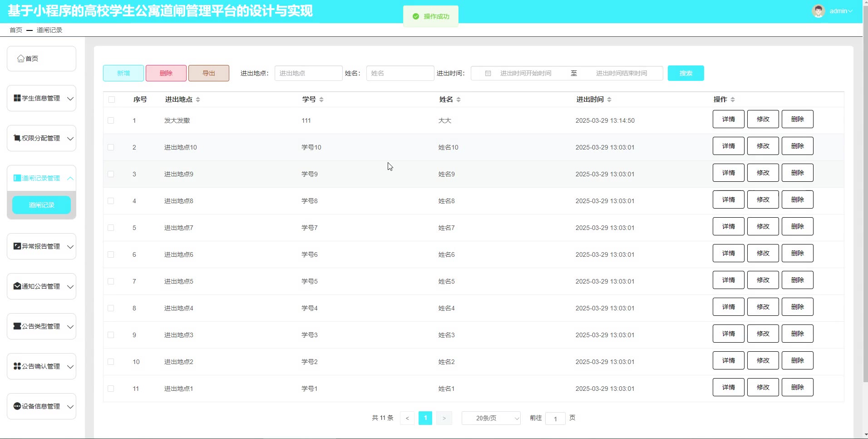Click the 设备信息管理 menu icon

[17, 406]
